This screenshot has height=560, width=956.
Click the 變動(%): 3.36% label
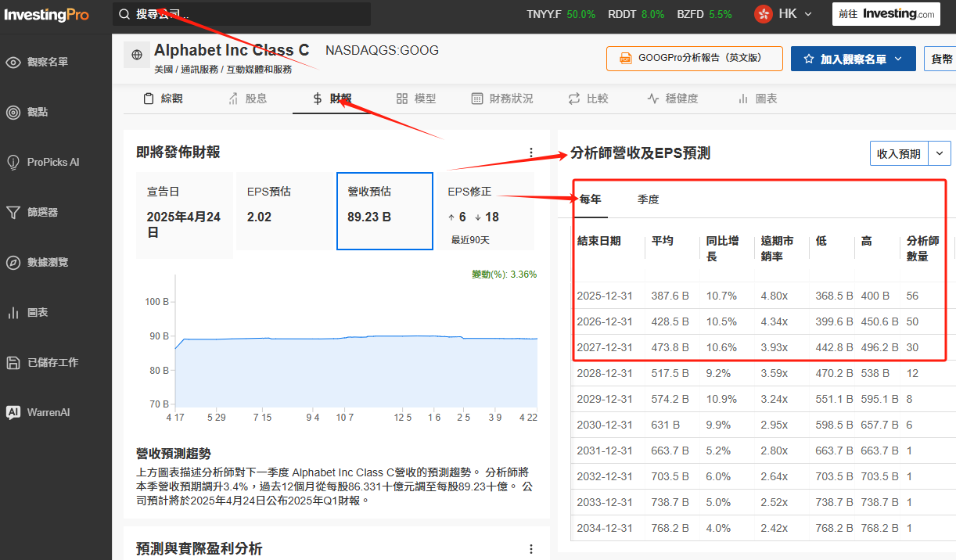coord(505,275)
